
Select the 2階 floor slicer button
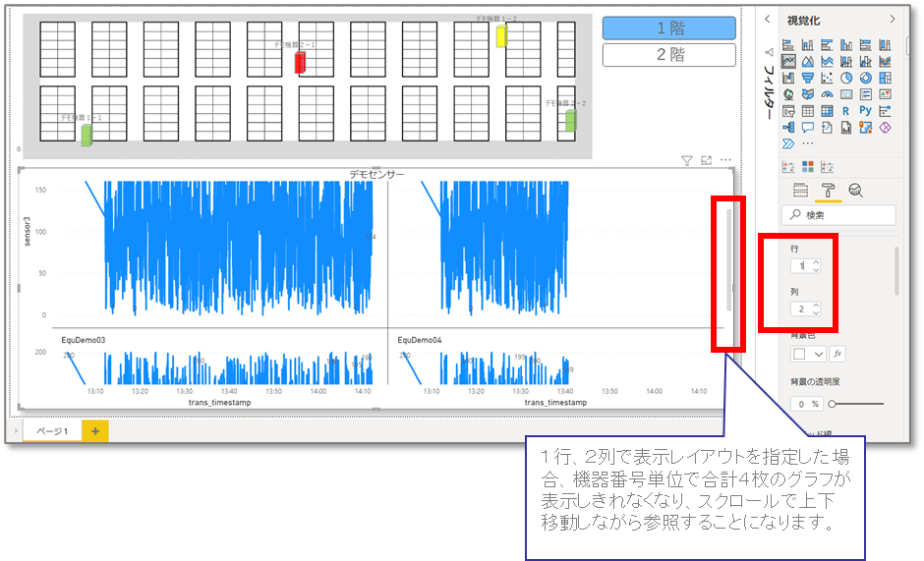pos(669,55)
